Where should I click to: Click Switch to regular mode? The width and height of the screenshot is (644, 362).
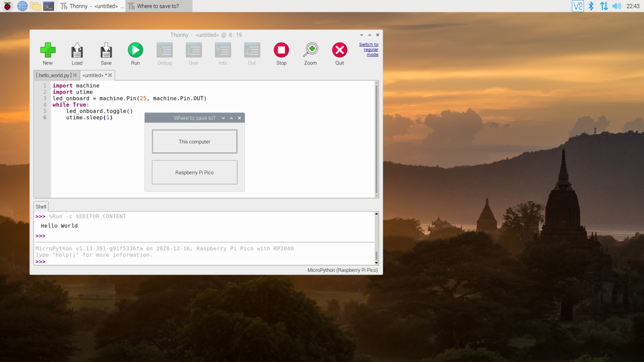click(x=369, y=49)
